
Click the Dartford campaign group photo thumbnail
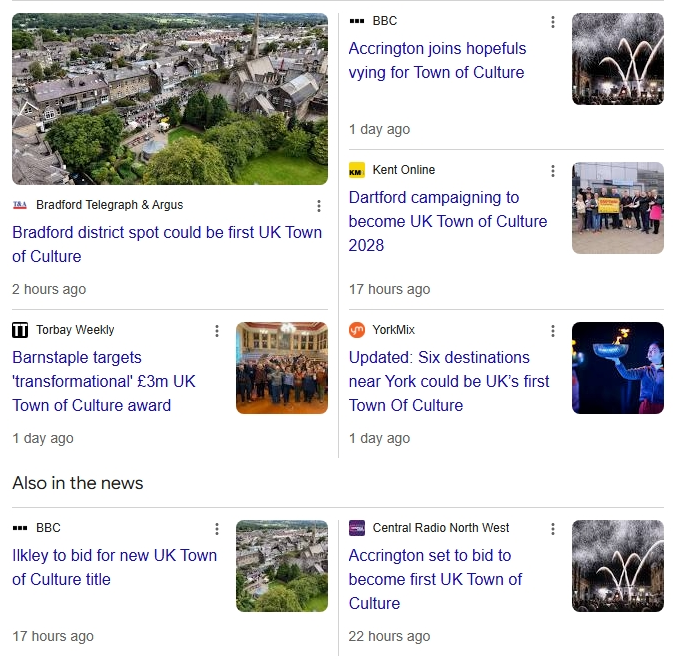[617, 208]
